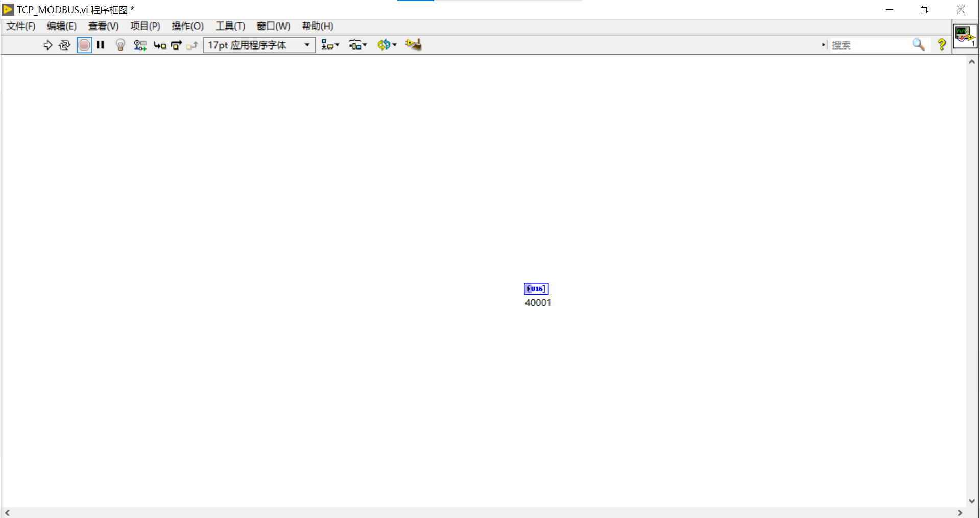Start continuous run mode
The width and height of the screenshot is (980, 518).
tap(64, 45)
